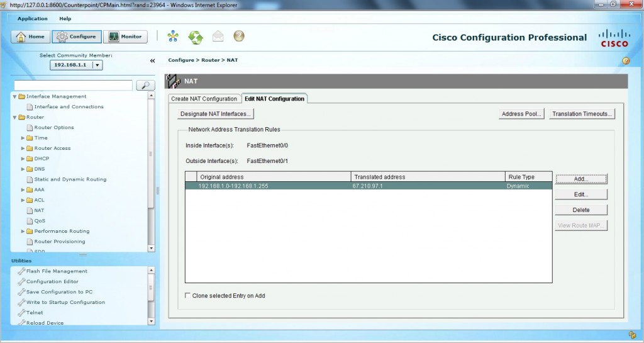Image resolution: width=644 pixels, height=343 pixels.
Task: Open the community member dropdown
Action: click(x=97, y=65)
